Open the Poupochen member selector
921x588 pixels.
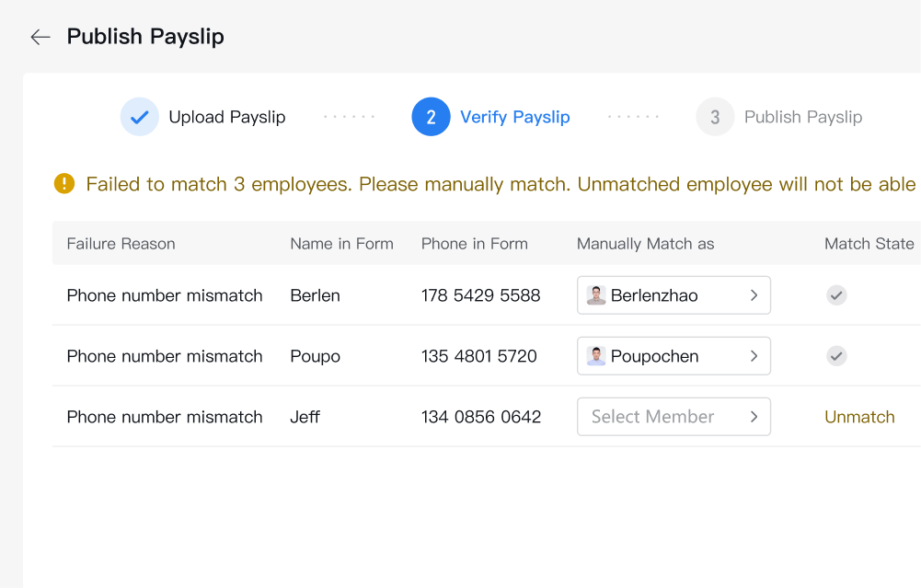[673, 356]
